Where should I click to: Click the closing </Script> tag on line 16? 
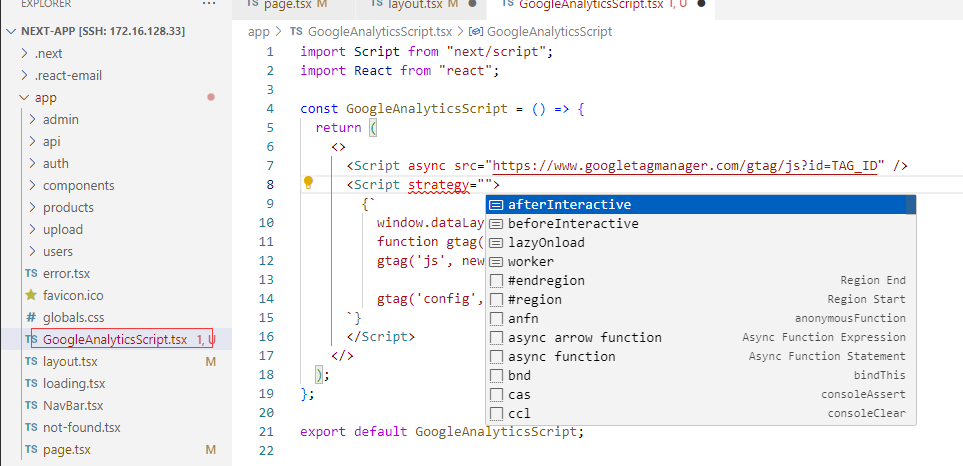(x=381, y=336)
